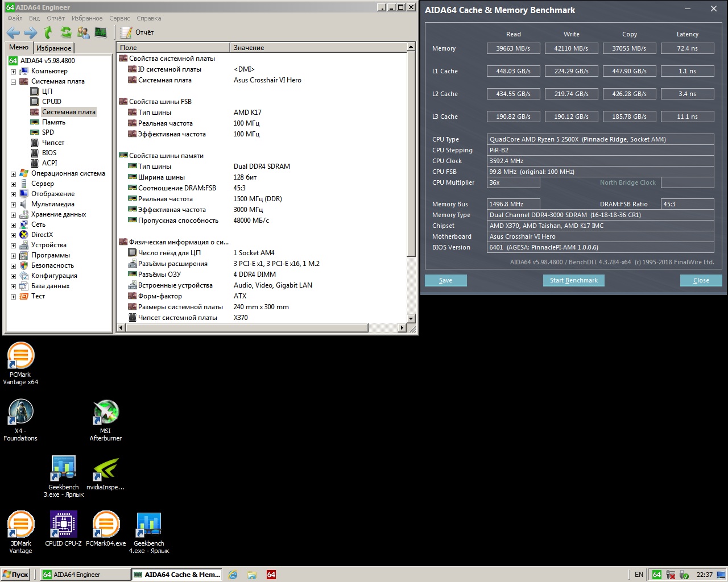Click the Пуск start button

pos(15,575)
